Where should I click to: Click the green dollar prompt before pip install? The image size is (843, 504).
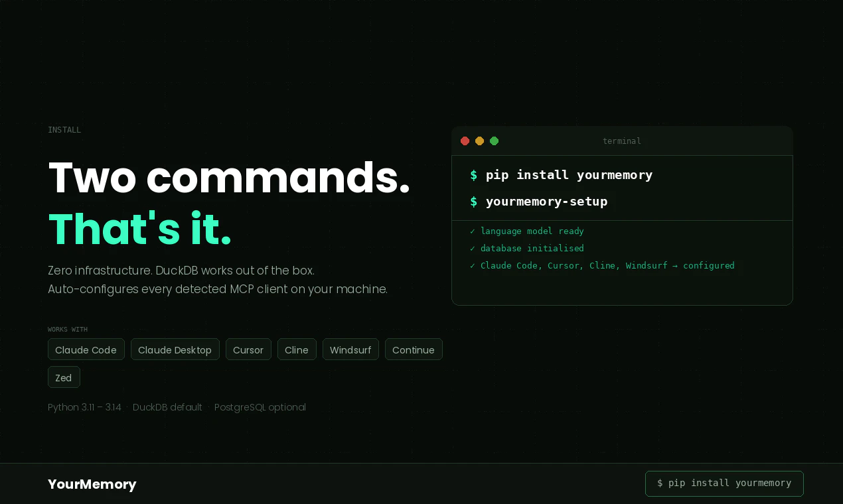[x=473, y=175]
